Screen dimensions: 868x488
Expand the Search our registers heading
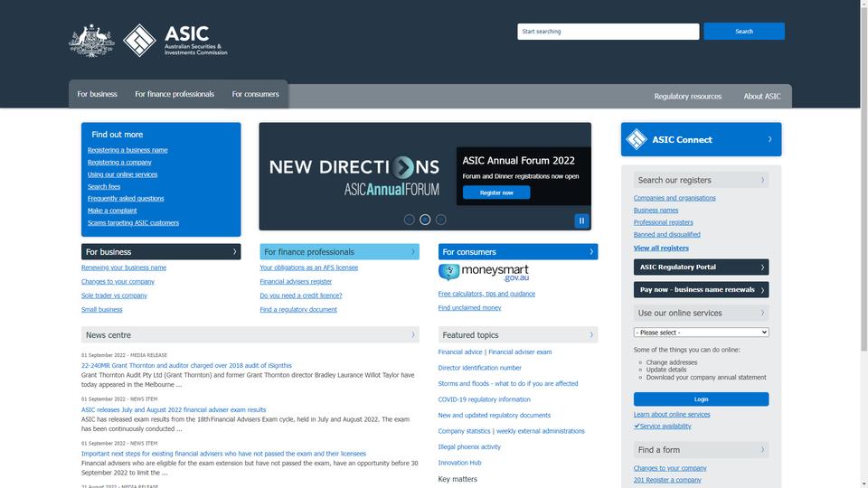(701, 180)
